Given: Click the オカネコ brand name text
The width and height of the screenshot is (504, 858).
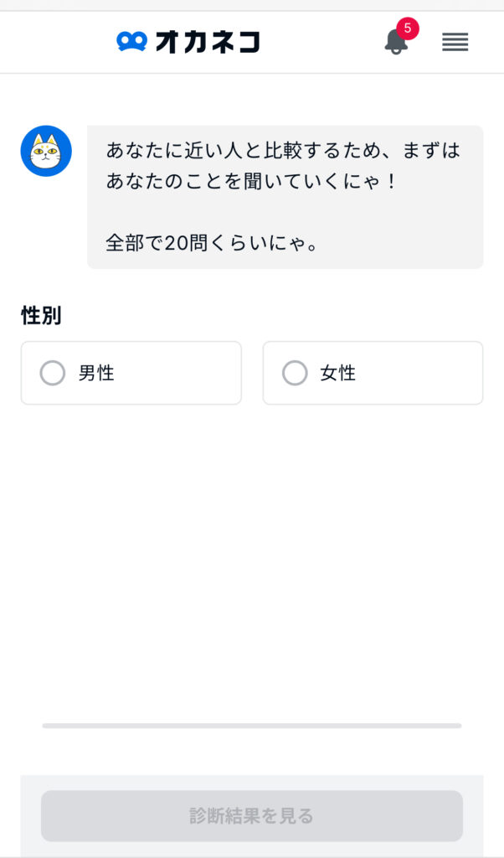Looking at the screenshot, I should pyautogui.click(x=208, y=41).
